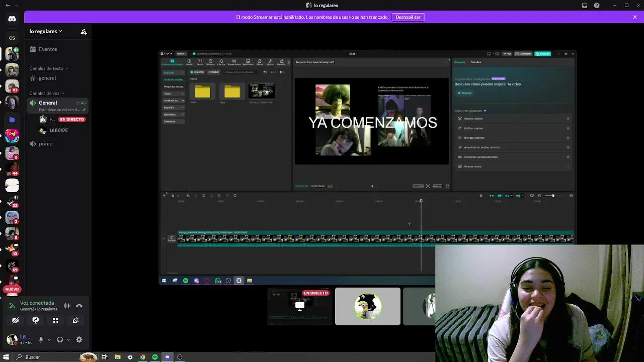The height and width of the screenshot is (362, 644).
Task: Expand the Espacios section in CapCut sidebar
Action: click(174, 108)
